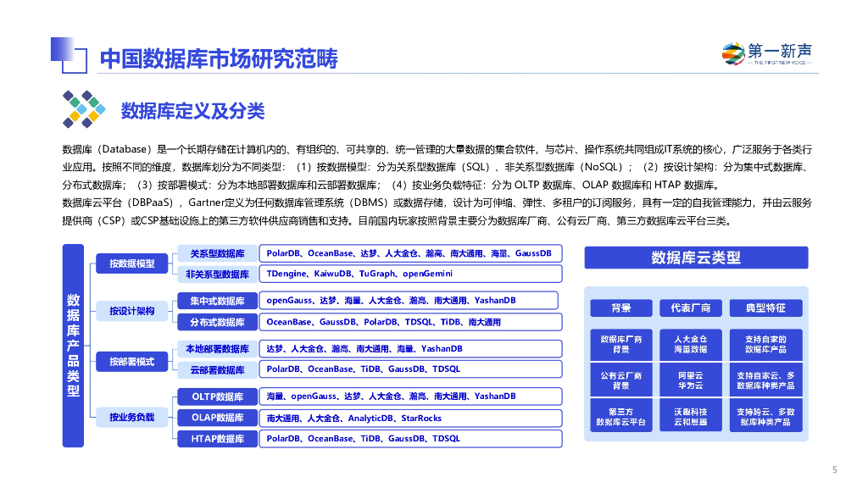Click the list starting with 海量、openGauss
The image size is (868, 488).
[x=411, y=396]
